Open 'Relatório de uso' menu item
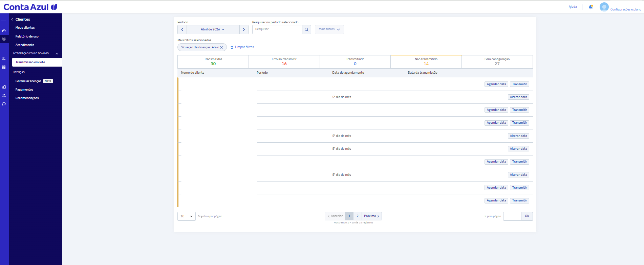 [27, 37]
